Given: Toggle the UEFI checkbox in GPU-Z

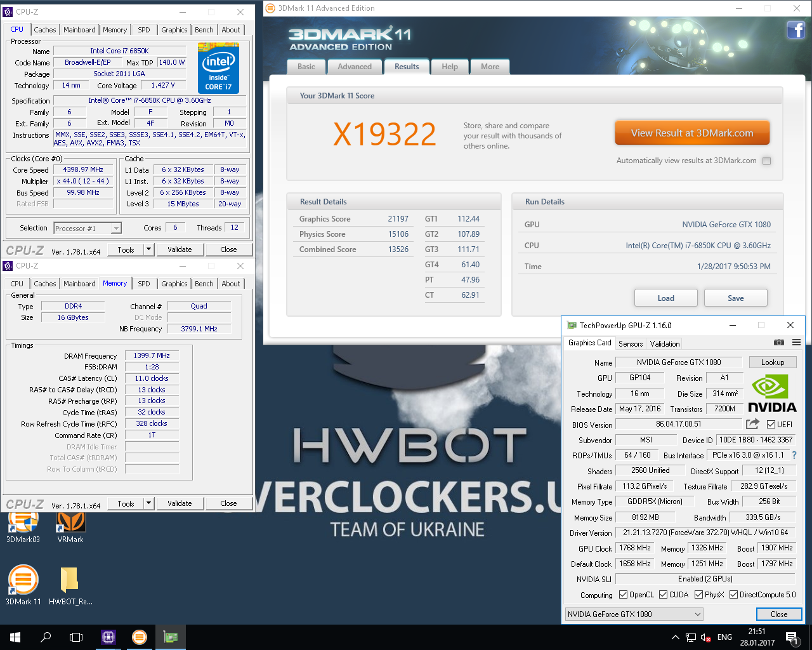Looking at the screenshot, I should (x=771, y=424).
